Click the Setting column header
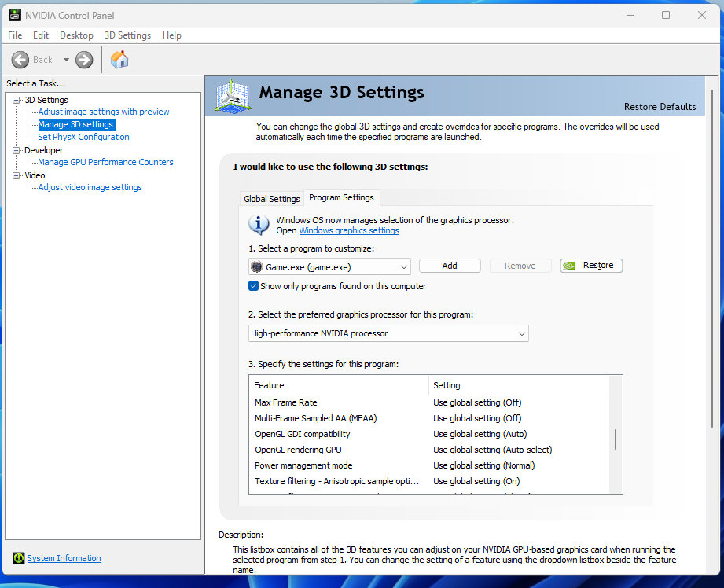Screen dimensions: 724x588 click(519, 384)
